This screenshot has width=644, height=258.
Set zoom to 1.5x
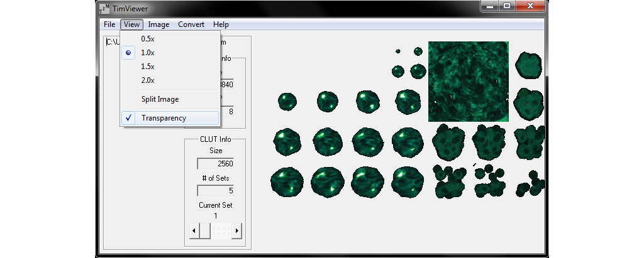pyautogui.click(x=170, y=67)
